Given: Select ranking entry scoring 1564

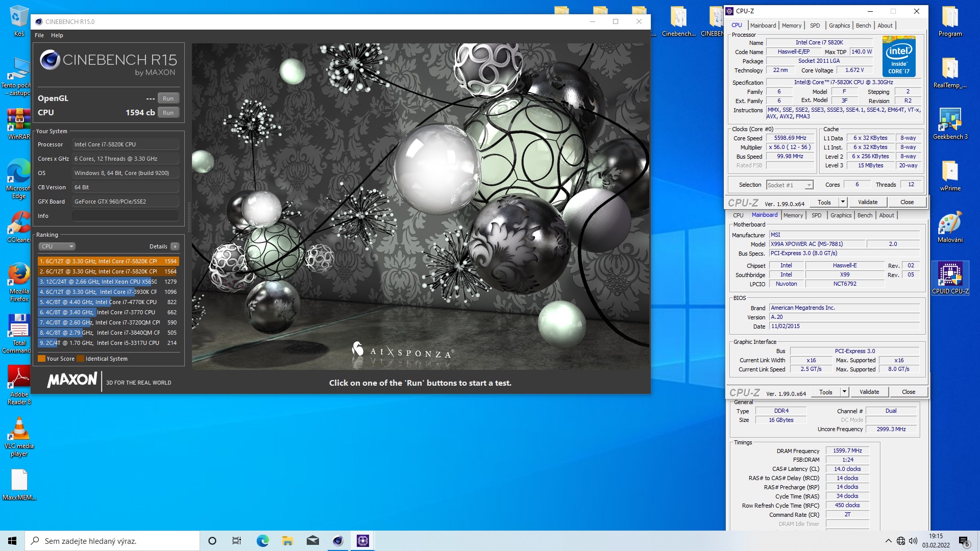Looking at the screenshot, I should [x=108, y=271].
